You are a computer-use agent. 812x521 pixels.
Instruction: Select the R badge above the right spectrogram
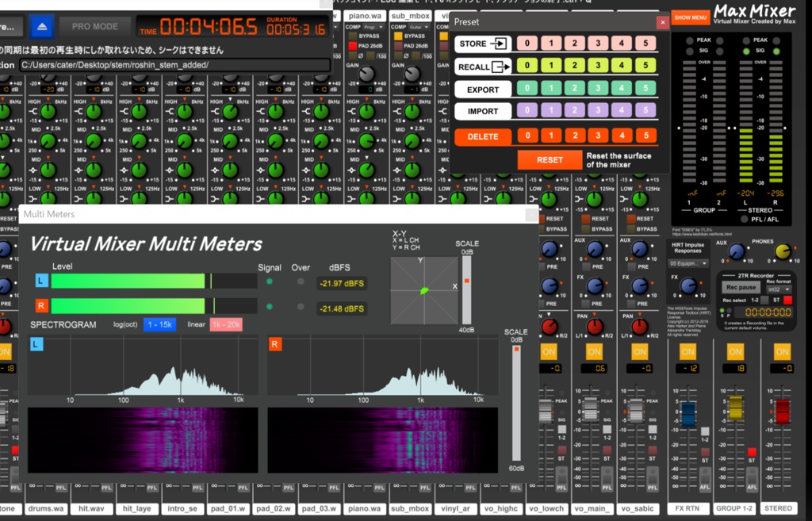[274, 344]
